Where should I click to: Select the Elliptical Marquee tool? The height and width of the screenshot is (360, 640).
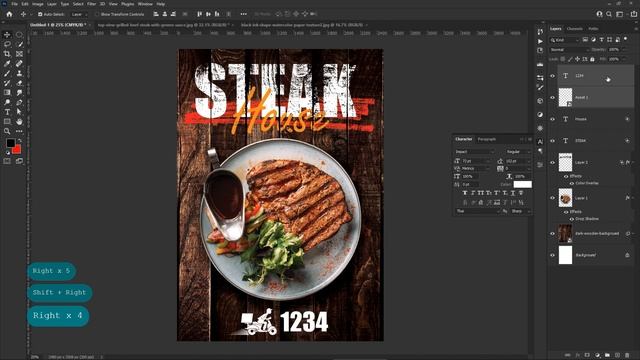coord(19,35)
